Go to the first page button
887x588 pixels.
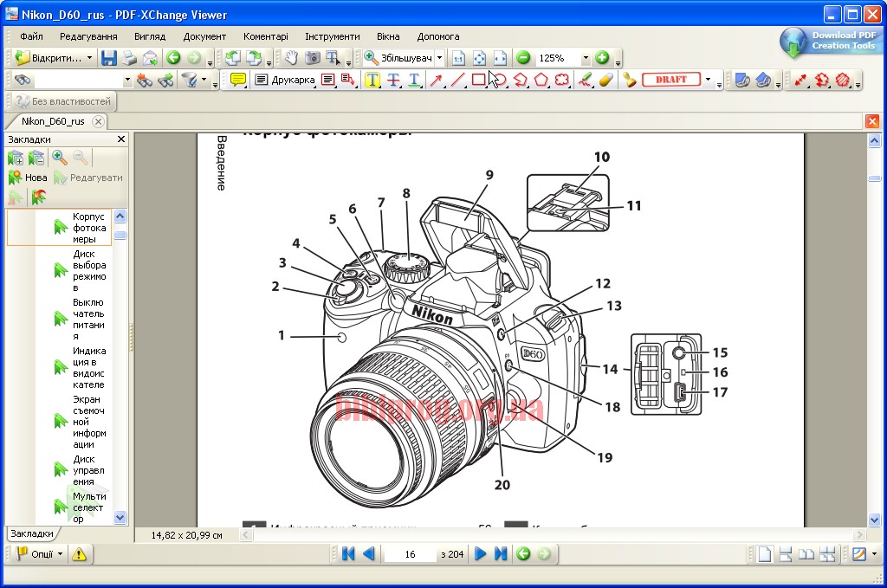[348, 554]
